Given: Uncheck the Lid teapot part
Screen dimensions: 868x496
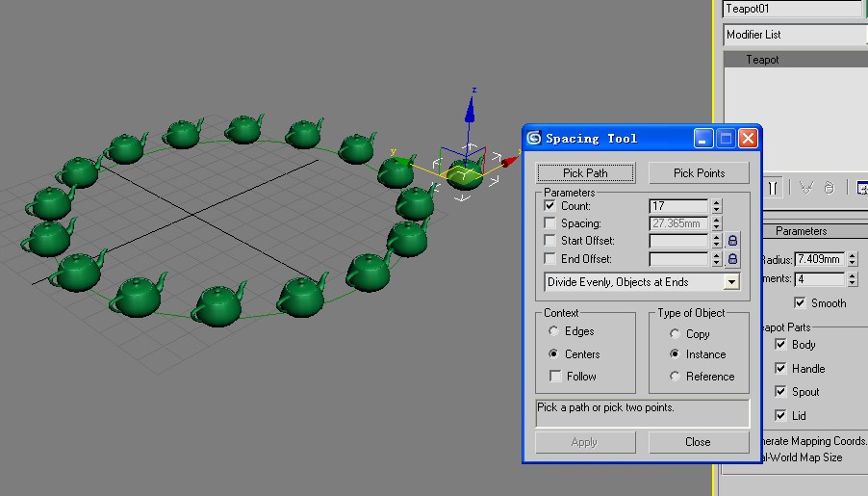Looking at the screenshot, I should 780,415.
